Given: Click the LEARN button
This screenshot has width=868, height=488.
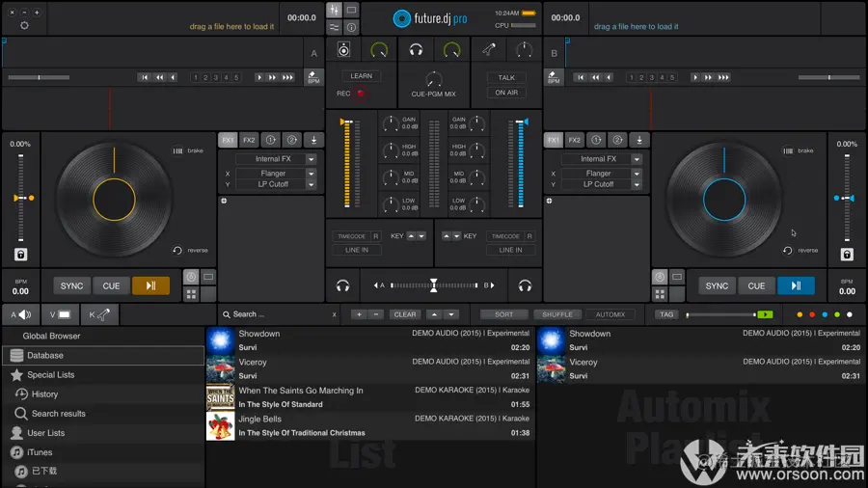Looking at the screenshot, I should point(361,76).
